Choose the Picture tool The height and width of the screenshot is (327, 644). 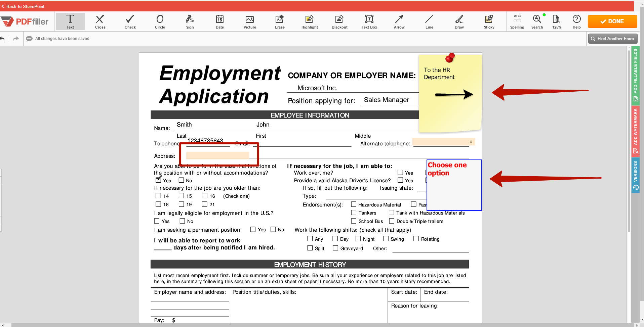point(250,21)
